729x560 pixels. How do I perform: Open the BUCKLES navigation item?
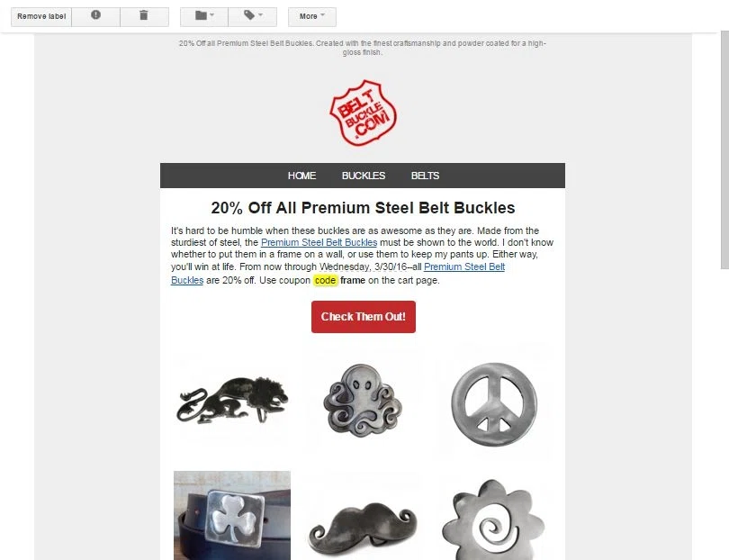[x=364, y=176]
